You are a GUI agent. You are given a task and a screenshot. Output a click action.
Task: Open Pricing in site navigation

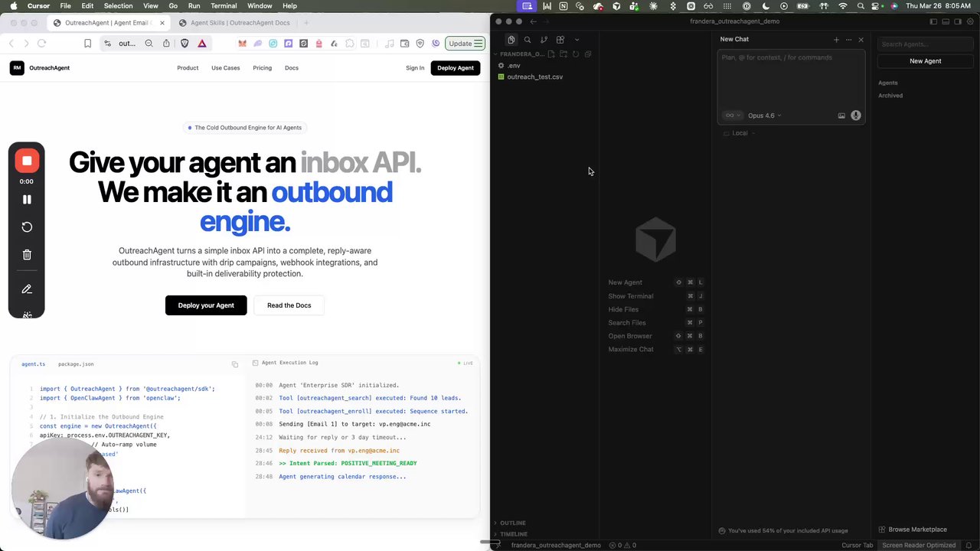pos(263,68)
